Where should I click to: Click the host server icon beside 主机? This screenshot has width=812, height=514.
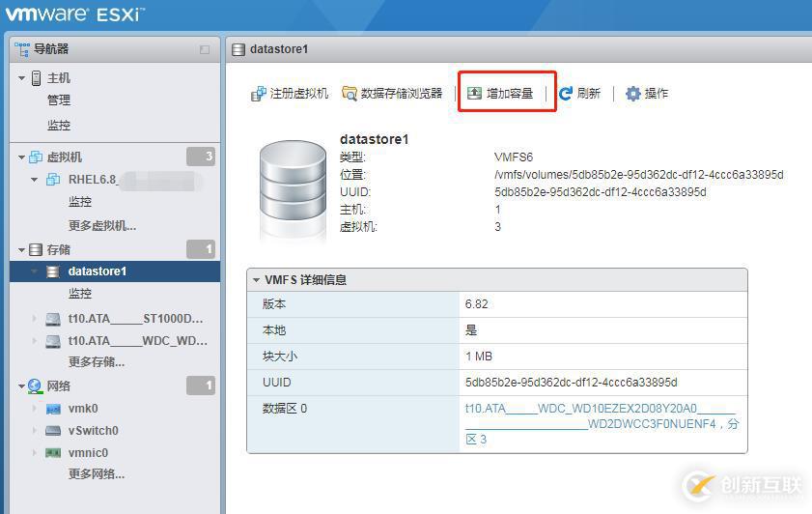point(37,78)
